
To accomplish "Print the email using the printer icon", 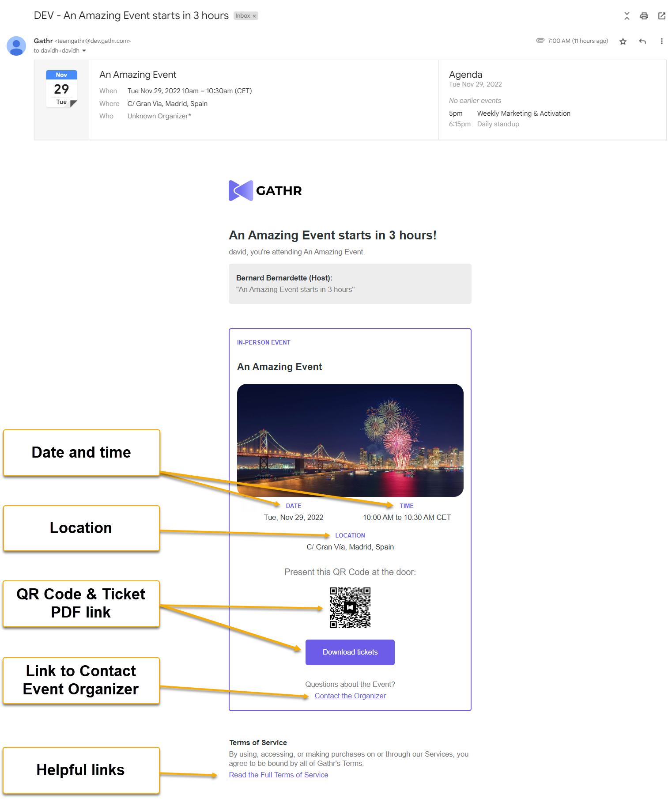I will click(x=644, y=16).
